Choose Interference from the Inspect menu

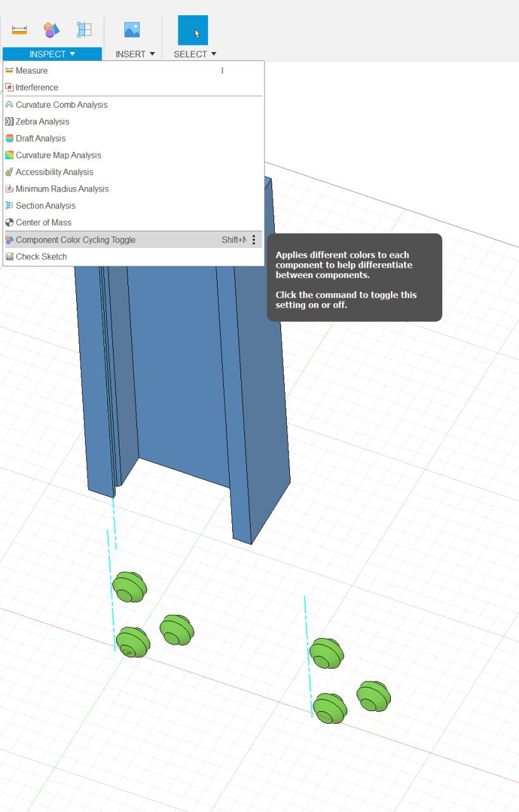(x=133, y=88)
